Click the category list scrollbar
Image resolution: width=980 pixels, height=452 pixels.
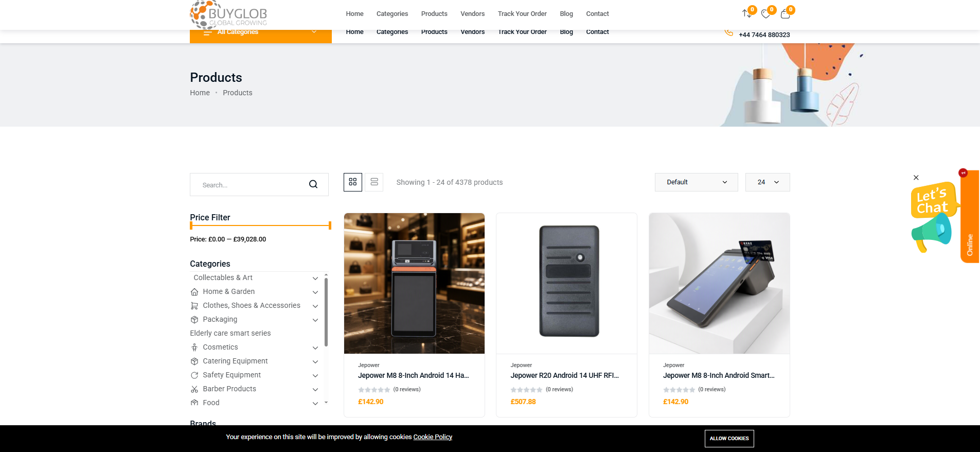[326, 311]
